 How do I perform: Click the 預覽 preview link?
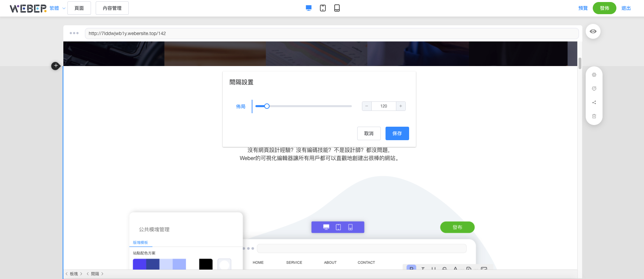tap(583, 8)
